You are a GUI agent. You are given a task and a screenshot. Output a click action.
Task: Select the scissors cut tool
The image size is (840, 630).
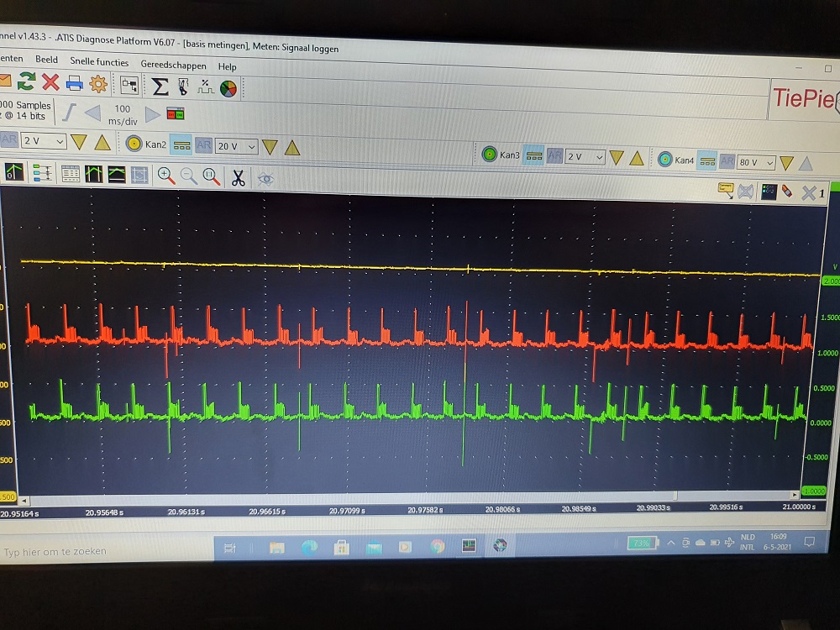tap(238, 178)
